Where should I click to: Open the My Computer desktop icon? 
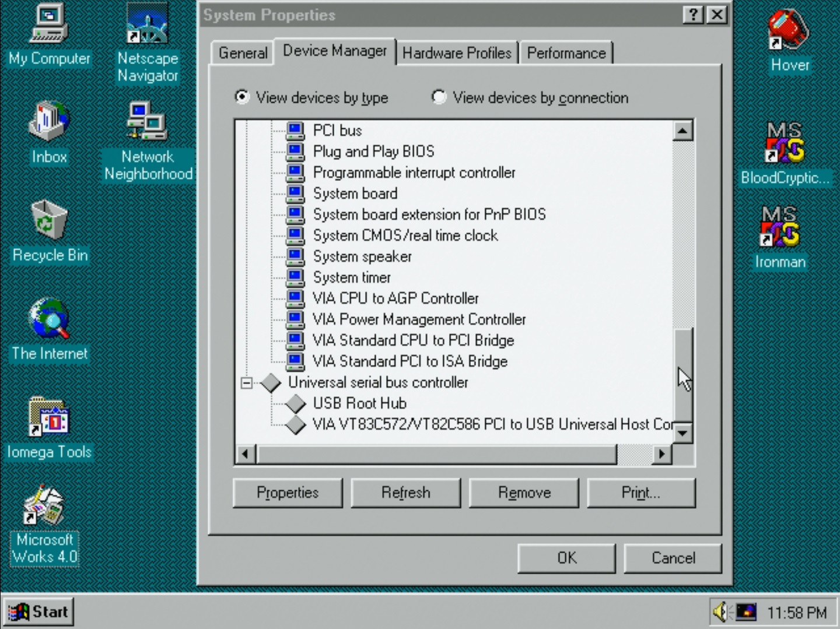(49, 24)
